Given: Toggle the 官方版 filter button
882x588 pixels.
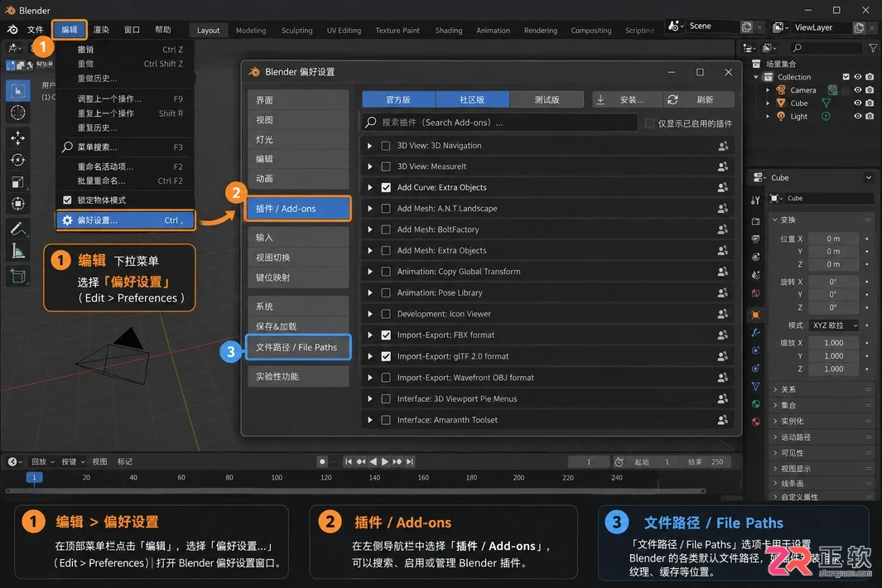Looking at the screenshot, I should [x=399, y=99].
